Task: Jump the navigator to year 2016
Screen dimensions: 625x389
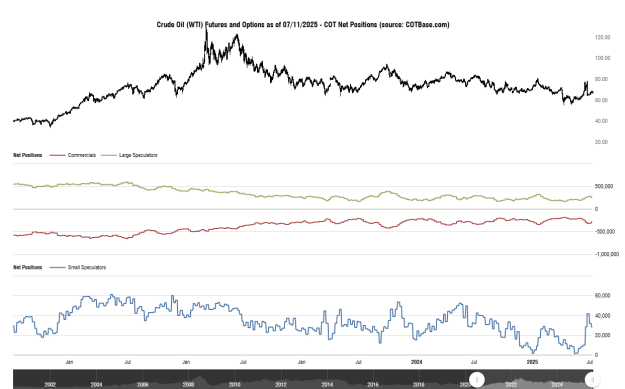Action: 373,385
